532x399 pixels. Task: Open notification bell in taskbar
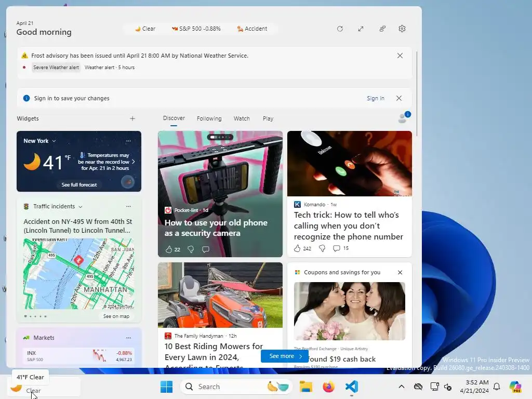coord(497,387)
